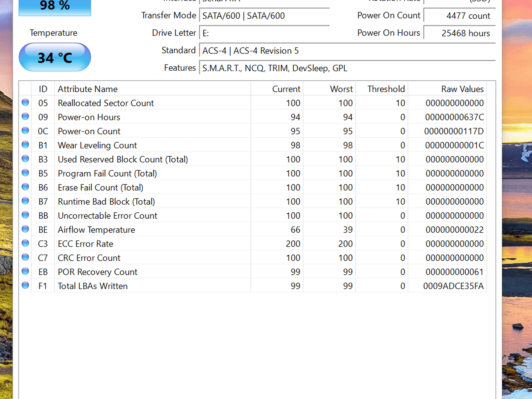Screen dimensions: 532x399
Task: Select the Erase Fail Count (Total) text
Action: pos(101,188)
